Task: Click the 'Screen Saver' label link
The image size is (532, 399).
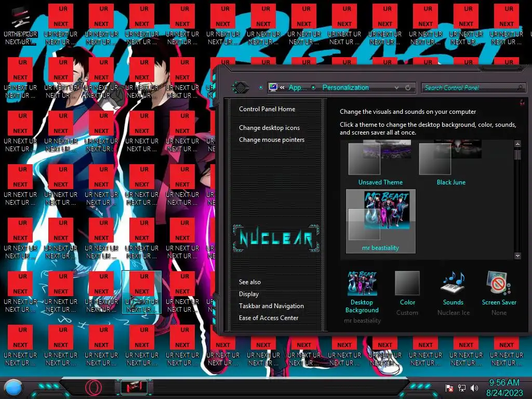Action: click(499, 302)
